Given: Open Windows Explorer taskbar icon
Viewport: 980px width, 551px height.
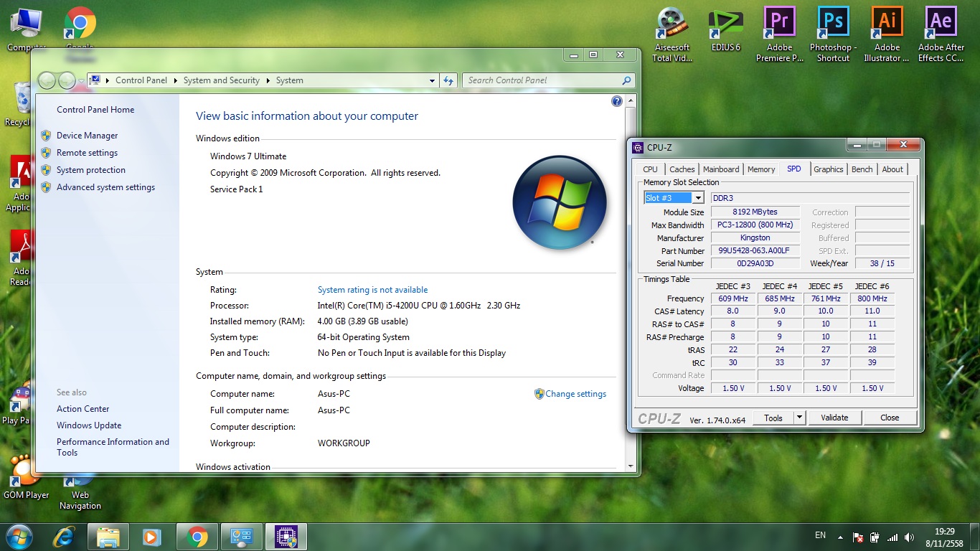Looking at the screenshot, I should 108,537.
